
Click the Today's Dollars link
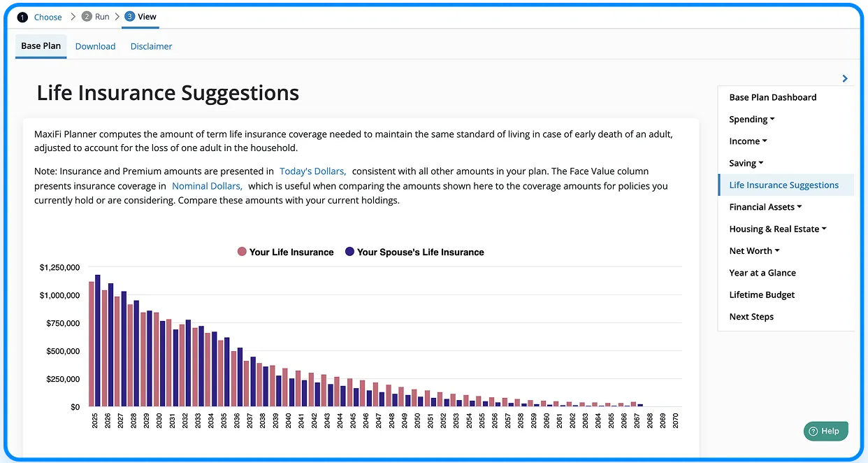[x=312, y=171]
